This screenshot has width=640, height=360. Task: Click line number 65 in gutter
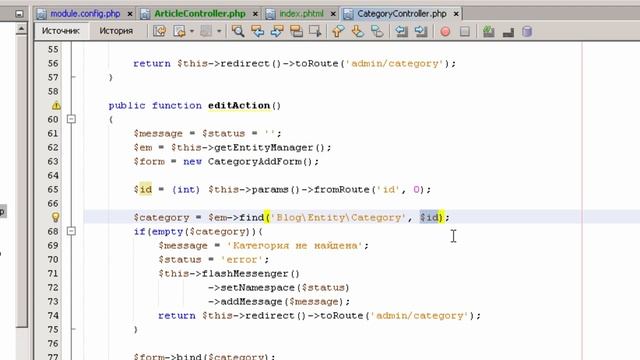pos(53,189)
